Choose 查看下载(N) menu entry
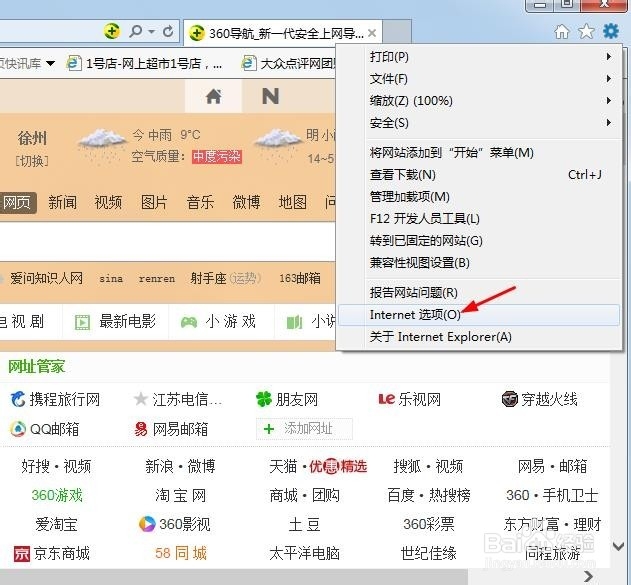The width and height of the screenshot is (631, 585). (479, 175)
